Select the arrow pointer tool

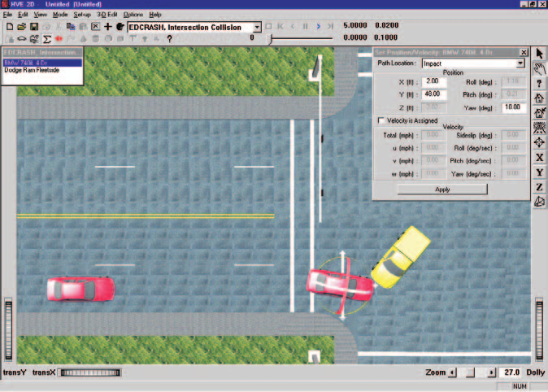539,54
